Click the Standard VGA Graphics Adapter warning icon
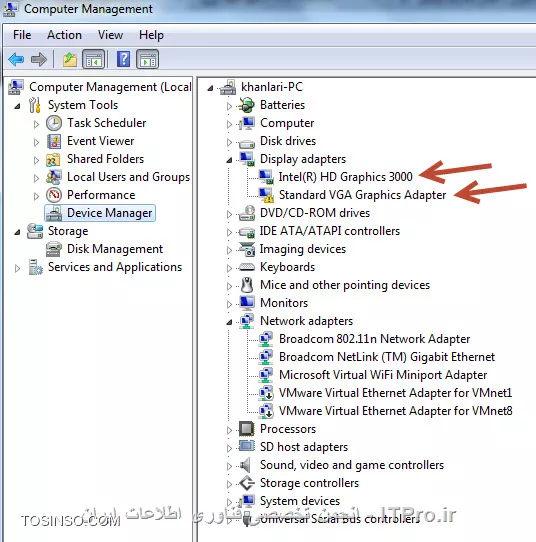 pyautogui.click(x=266, y=195)
